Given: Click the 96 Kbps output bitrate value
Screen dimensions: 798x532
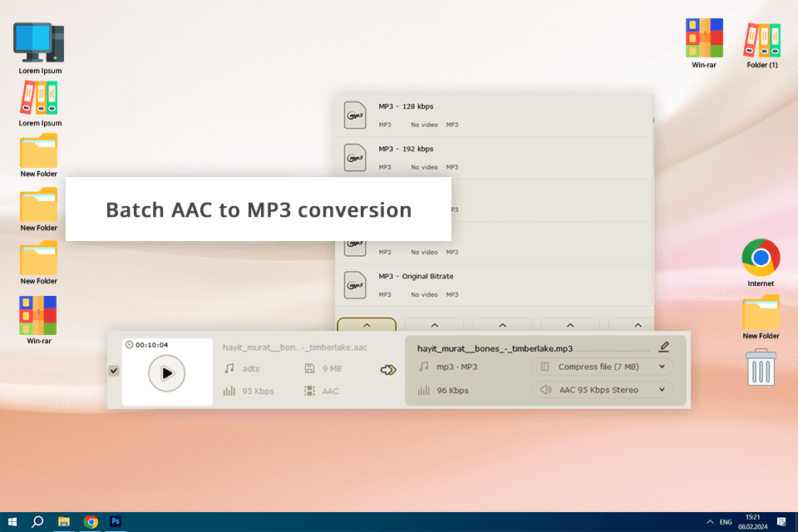Looking at the screenshot, I should [452, 391].
